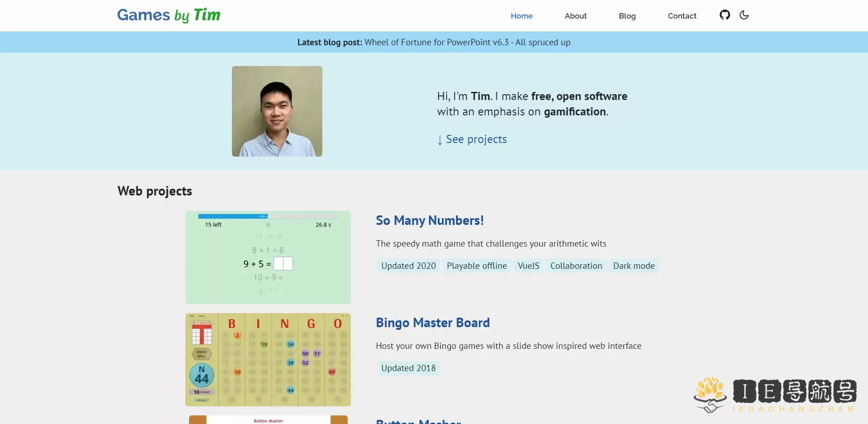Select the Updated 2020 tag
Image resolution: width=868 pixels, height=424 pixels.
(x=408, y=266)
